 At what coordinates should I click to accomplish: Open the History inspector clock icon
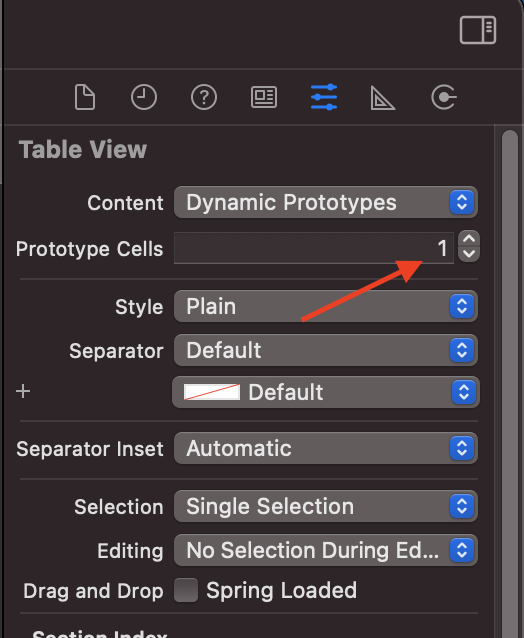pyautogui.click(x=144, y=97)
